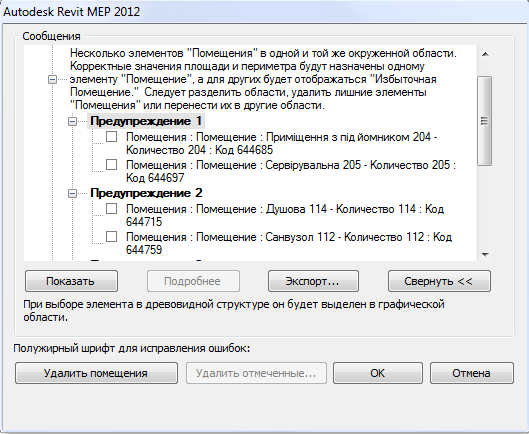Click the scrollbar up arrow
The height and width of the screenshot is (434, 529).
[x=485, y=54]
